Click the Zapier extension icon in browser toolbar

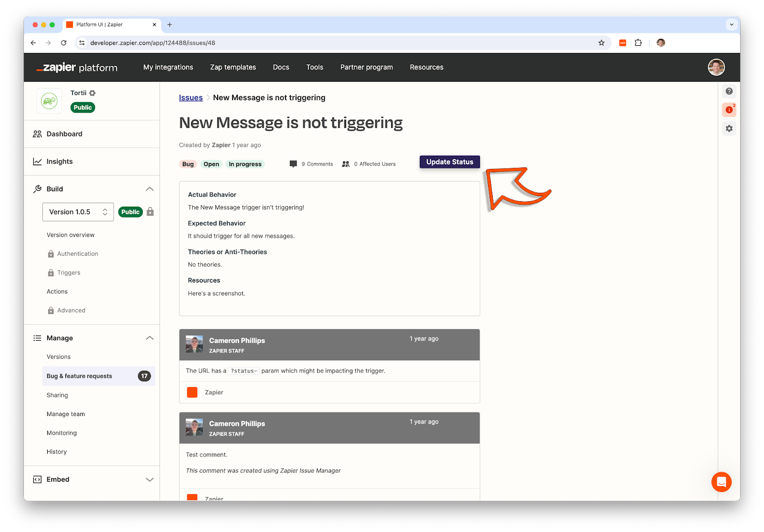click(x=623, y=43)
